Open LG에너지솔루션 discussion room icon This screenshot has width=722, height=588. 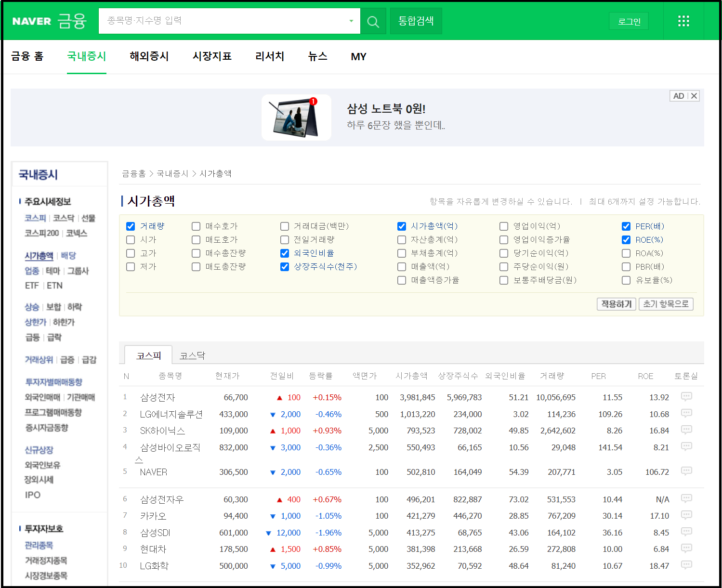(x=686, y=413)
